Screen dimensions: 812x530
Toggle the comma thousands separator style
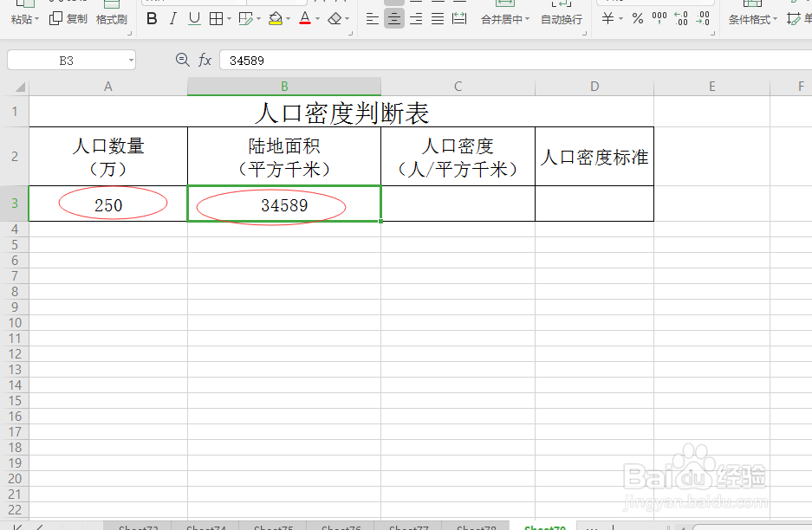pos(660,18)
